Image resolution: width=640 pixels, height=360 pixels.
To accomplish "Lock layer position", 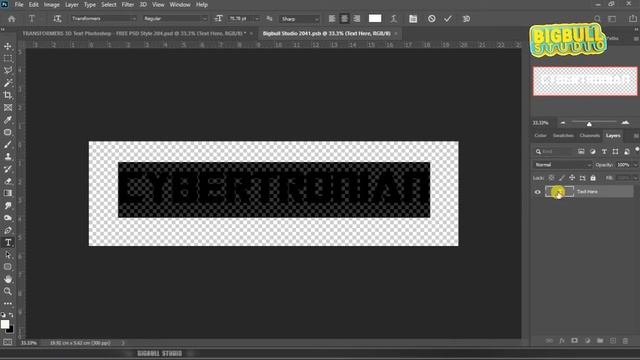I will click(572, 178).
